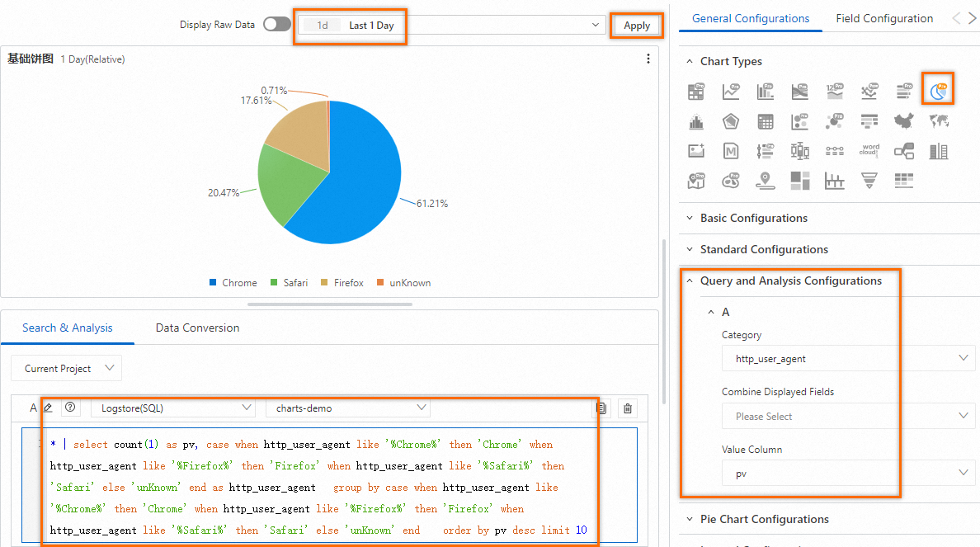Select the Single value Pro chart type
The image size is (980, 547).
pyautogui.click(x=834, y=92)
